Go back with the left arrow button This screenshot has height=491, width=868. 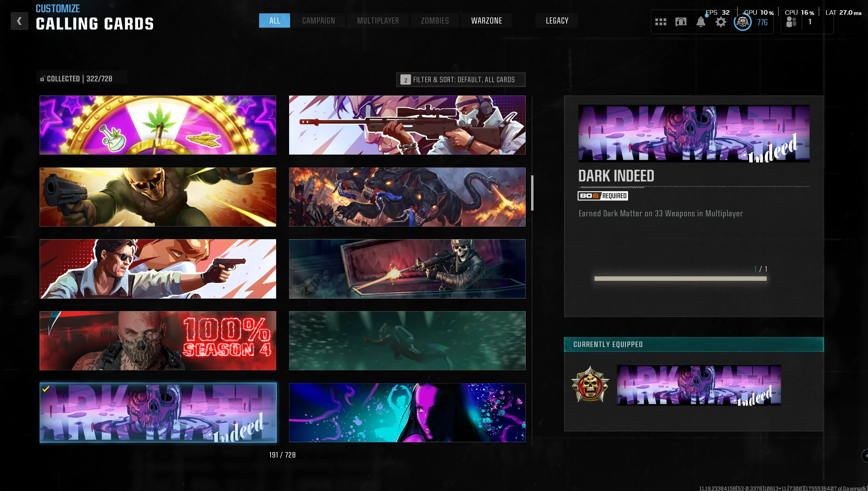click(x=19, y=21)
